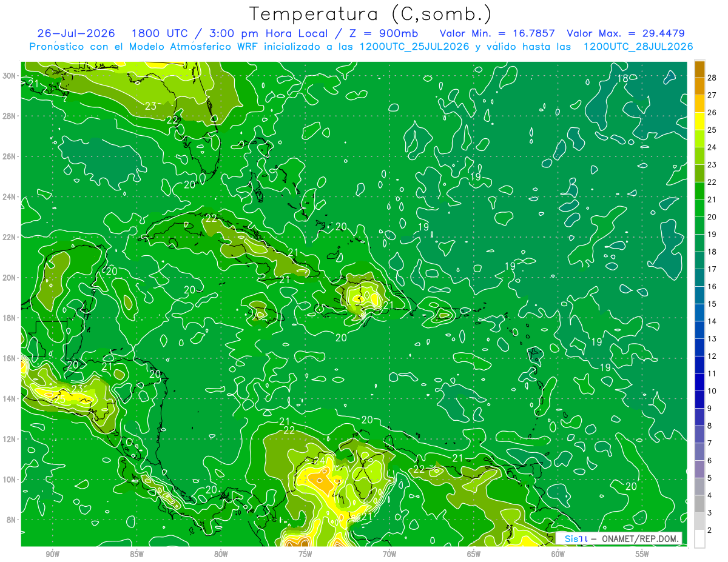The image size is (728, 562).
Task: Click the 8N latitude axis label
Action: (x=12, y=520)
